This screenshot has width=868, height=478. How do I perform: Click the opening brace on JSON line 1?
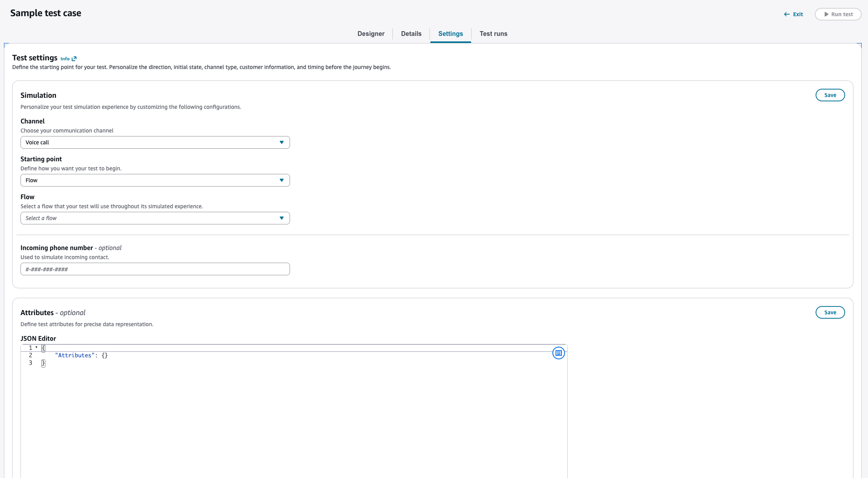point(43,348)
